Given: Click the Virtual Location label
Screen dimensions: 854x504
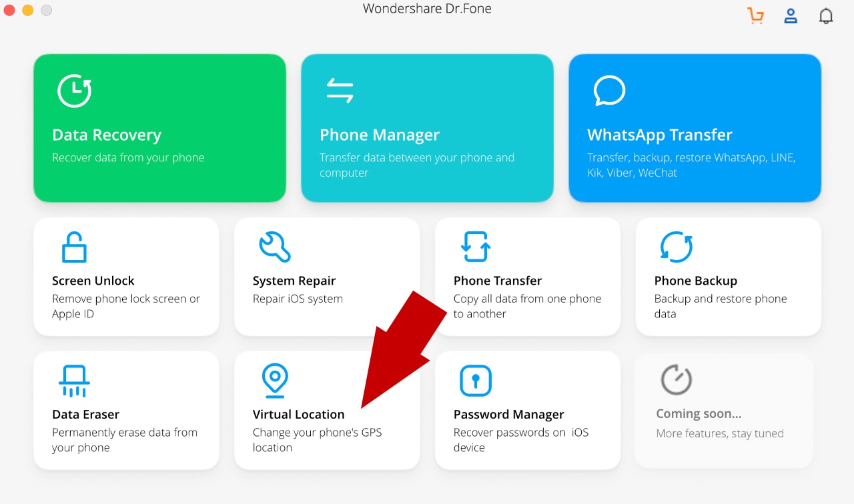Looking at the screenshot, I should coord(299,415).
